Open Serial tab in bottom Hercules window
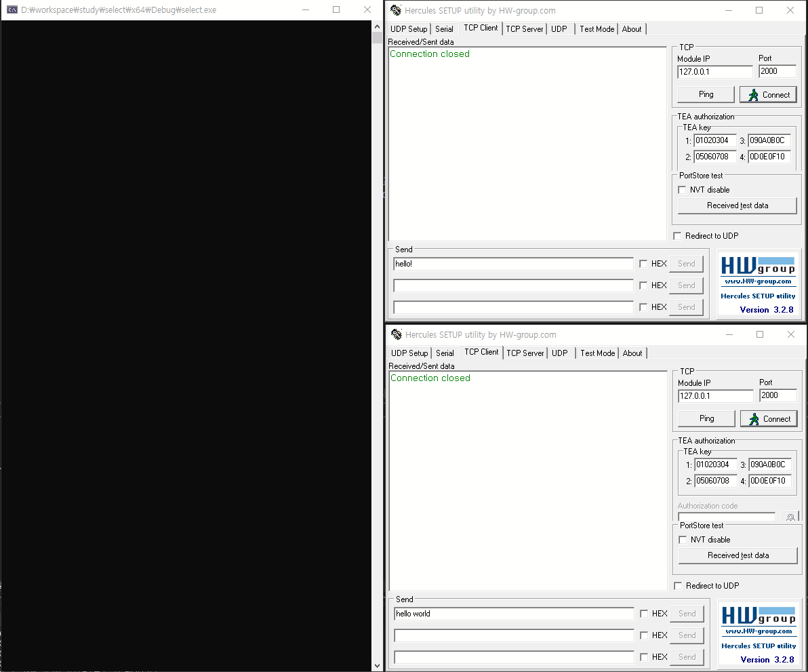The width and height of the screenshot is (808, 672). coord(445,353)
